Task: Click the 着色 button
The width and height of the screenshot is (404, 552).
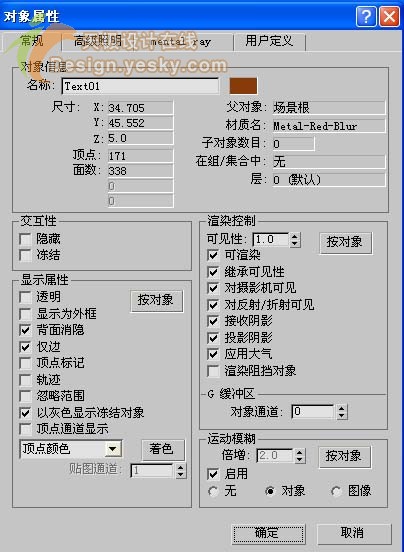Action: pyautogui.click(x=163, y=450)
